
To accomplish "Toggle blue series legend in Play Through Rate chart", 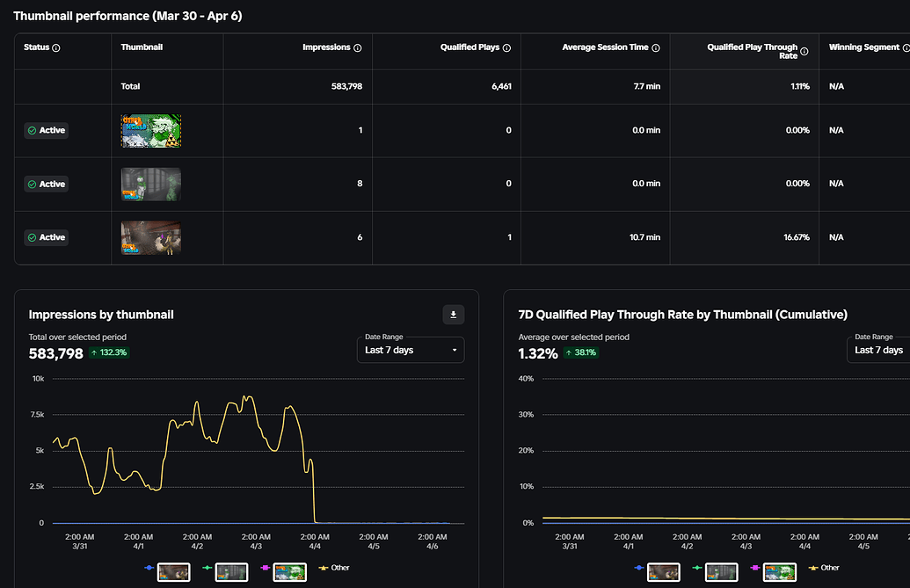I will tap(657, 572).
